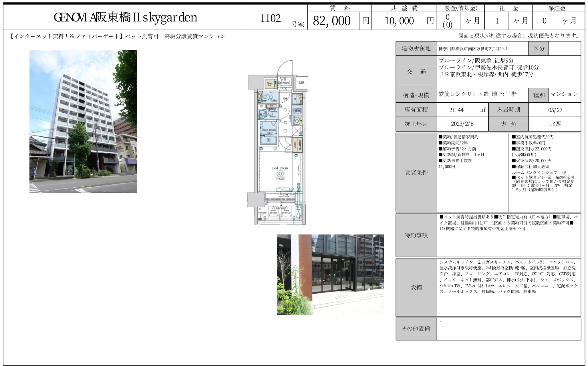This screenshot has height=366, width=588.
Task: Click 事務手数料/0円 line
Action: [529, 143]
